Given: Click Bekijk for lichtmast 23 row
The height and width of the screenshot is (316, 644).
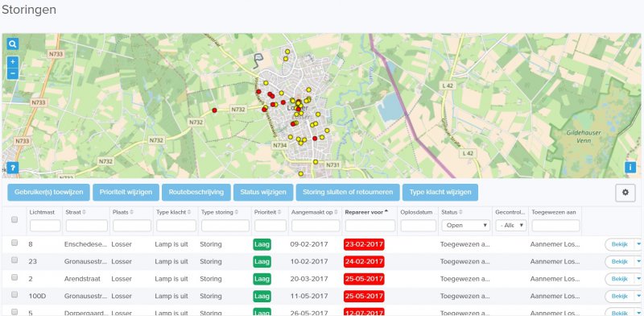Looking at the screenshot, I should (620, 261).
